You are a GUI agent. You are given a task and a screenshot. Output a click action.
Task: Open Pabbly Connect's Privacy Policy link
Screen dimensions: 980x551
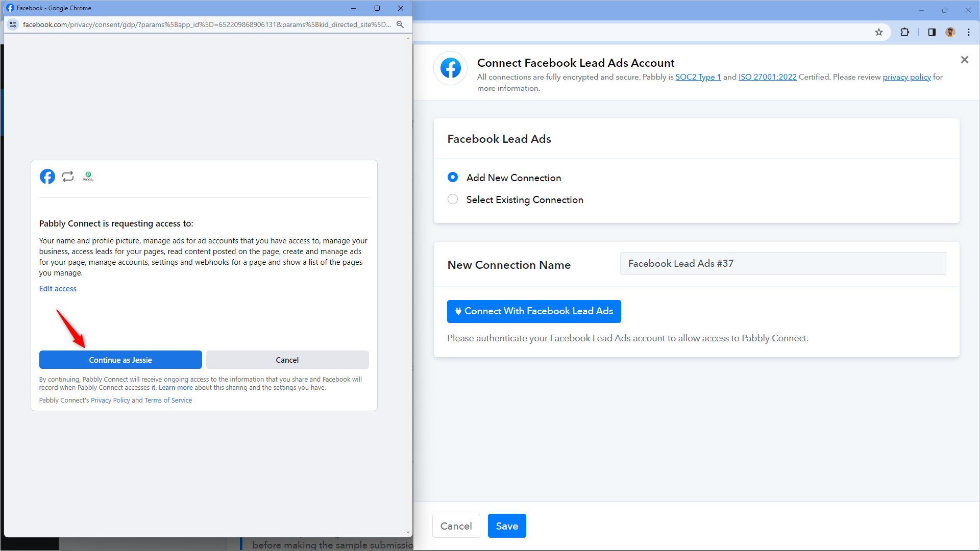[x=110, y=400]
